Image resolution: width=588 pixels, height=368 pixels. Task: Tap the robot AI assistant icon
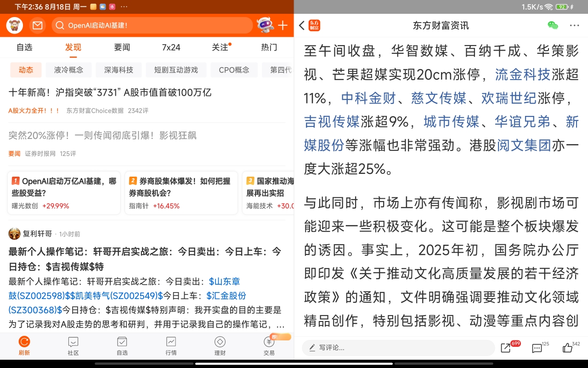click(265, 25)
